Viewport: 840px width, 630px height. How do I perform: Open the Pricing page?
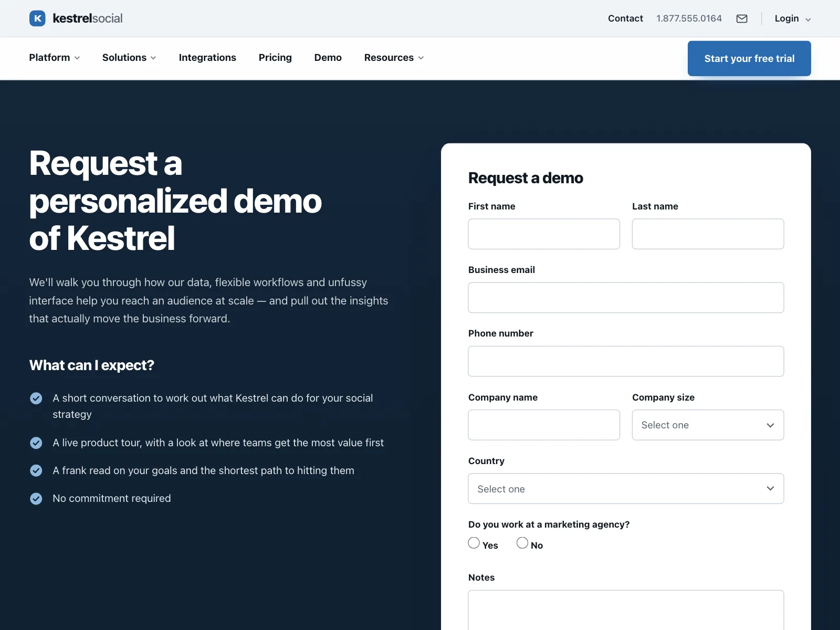(x=275, y=58)
